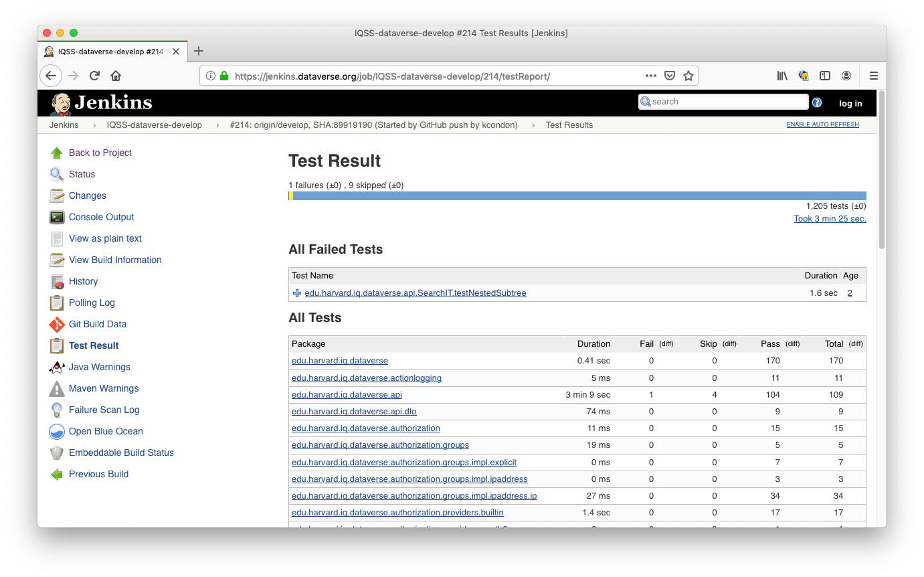Click the Test Results breadcrumb
Image resolution: width=924 pixels, height=577 pixels.
coord(569,125)
